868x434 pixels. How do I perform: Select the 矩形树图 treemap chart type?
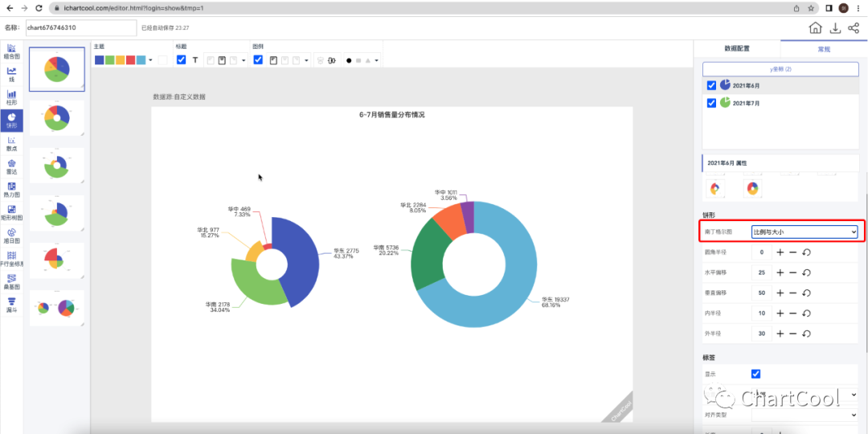point(11,213)
